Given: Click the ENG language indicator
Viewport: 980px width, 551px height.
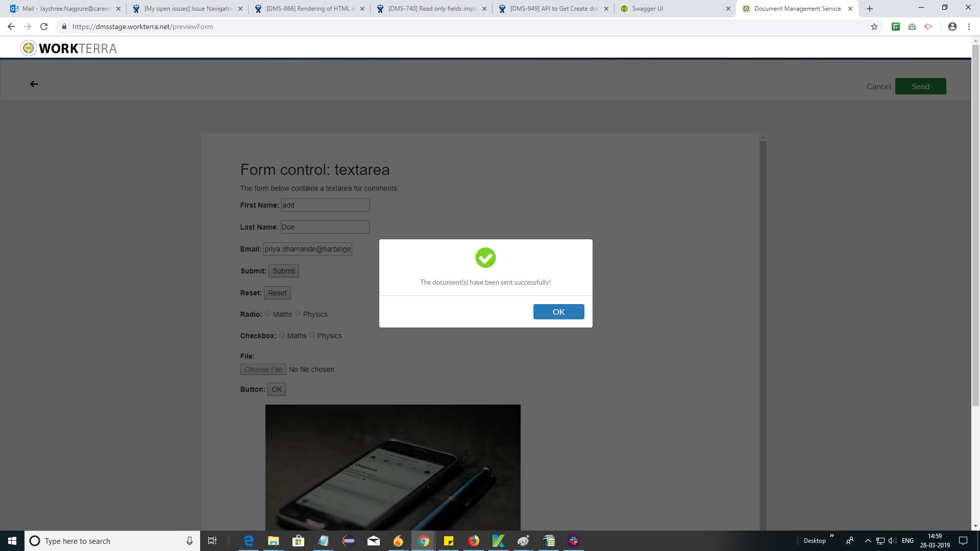Looking at the screenshot, I should click(908, 541).
